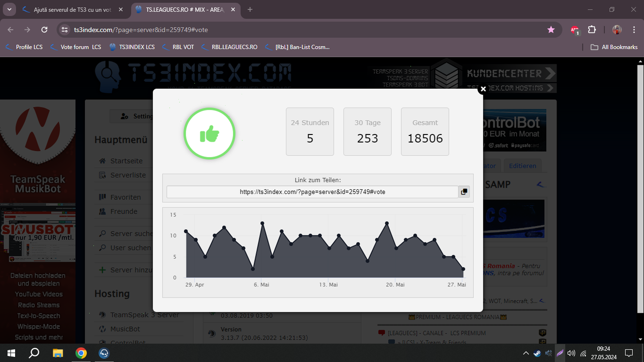This screenshot has height=362, width=644.
Task: Click the Chrome taskbar icon
Action: [x=81, y=353]
